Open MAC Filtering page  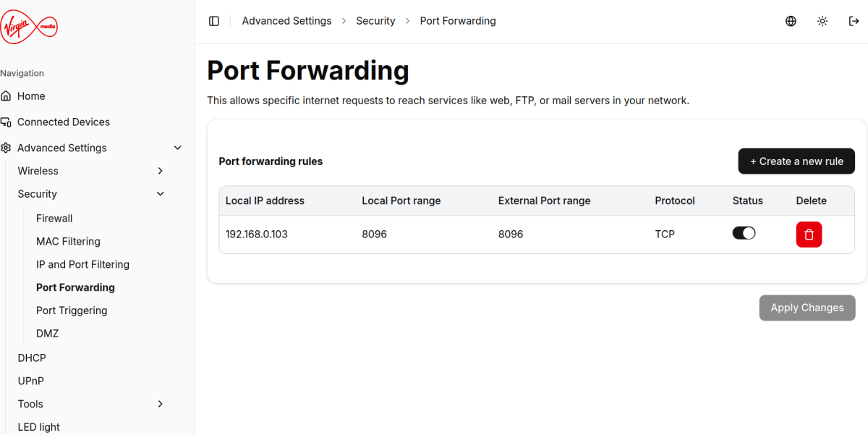[x=68, y=241]
